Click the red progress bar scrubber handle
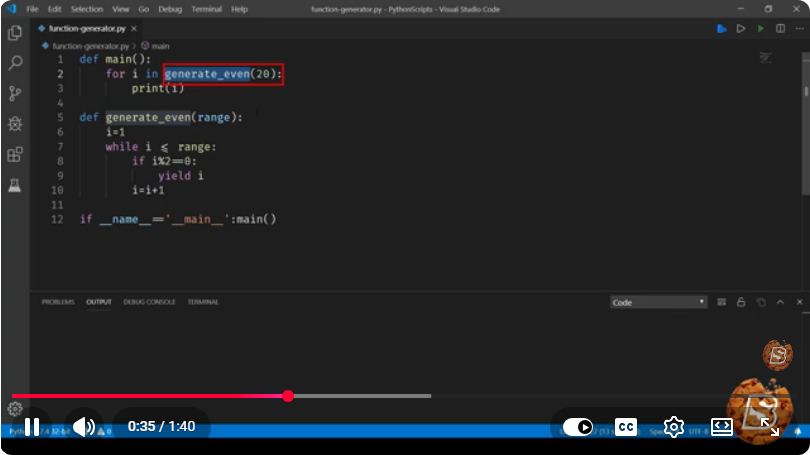The width and height of the screenshot is (810, 455). click(x=288, y=396)
